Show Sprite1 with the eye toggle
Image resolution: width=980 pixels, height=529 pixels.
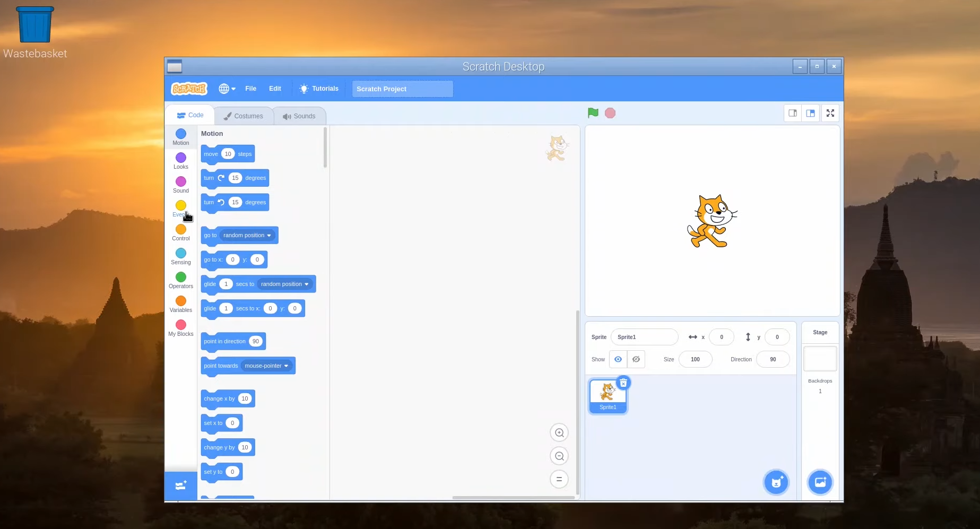[618, 359]
